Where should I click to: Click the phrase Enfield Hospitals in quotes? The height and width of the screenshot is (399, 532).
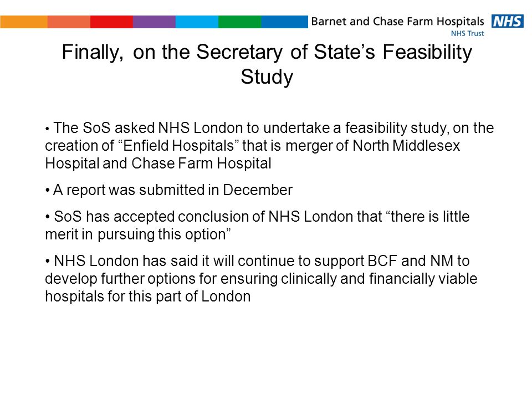point(178,146)
